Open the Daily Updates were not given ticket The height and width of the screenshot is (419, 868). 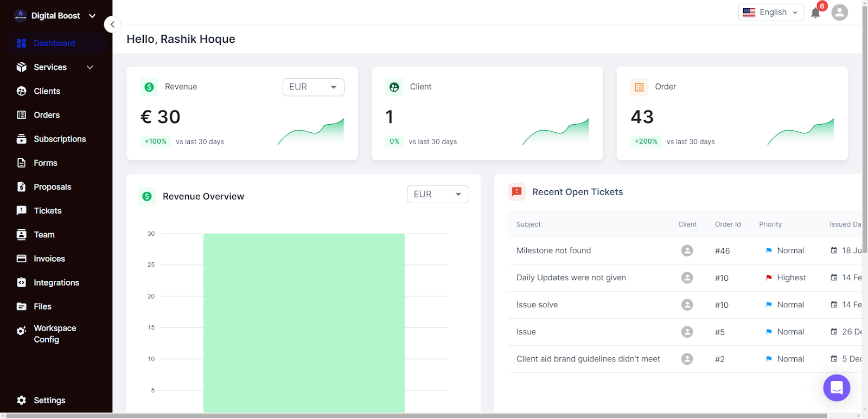click(571, 278)
